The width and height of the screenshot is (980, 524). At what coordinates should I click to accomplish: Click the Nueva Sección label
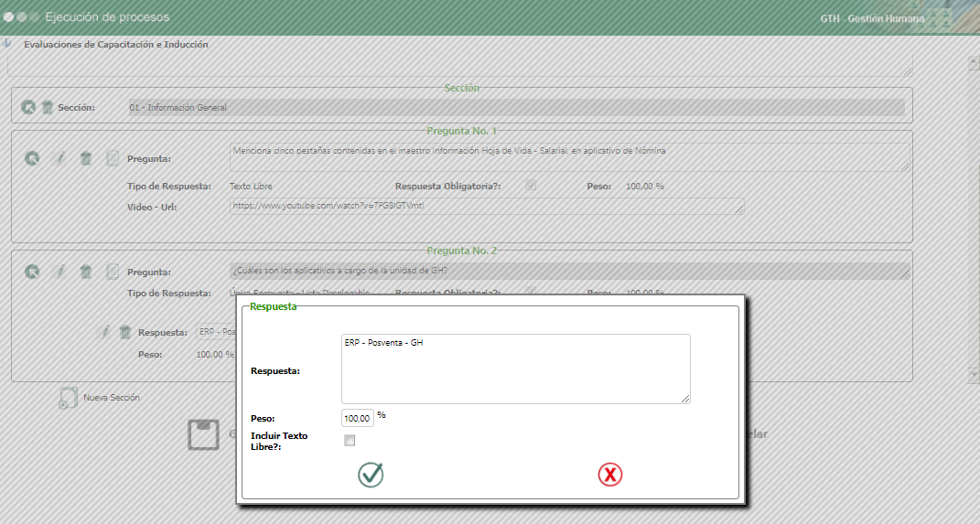pos(112,397)
